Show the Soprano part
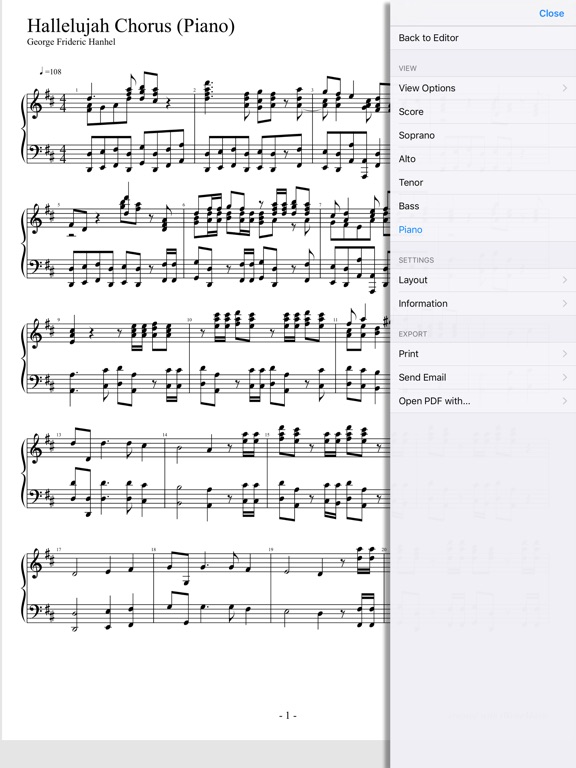 pos(483,135)
